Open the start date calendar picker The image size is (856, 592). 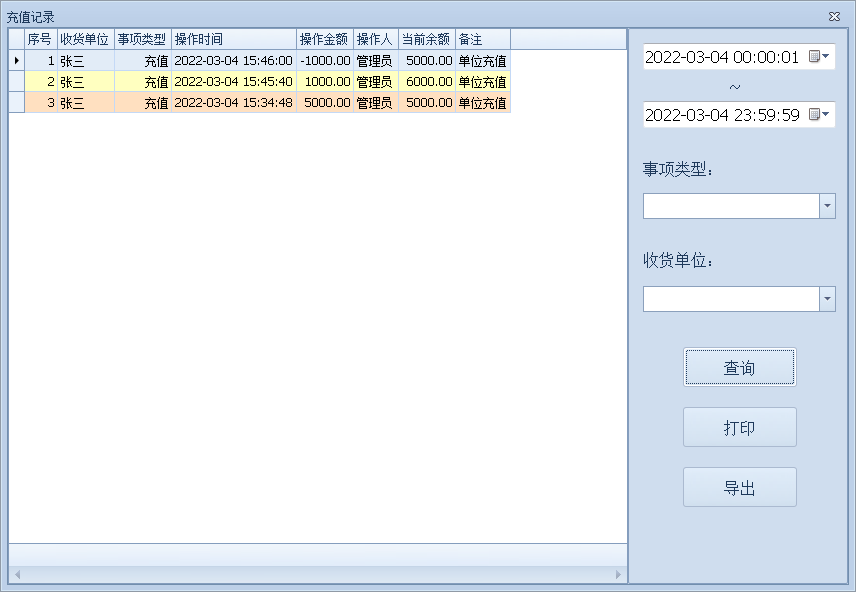(x=819, y=57)
